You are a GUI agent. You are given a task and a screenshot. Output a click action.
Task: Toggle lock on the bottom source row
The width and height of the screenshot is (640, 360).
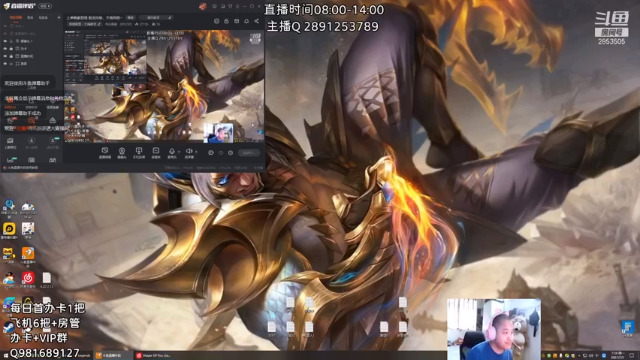point(11,64)
